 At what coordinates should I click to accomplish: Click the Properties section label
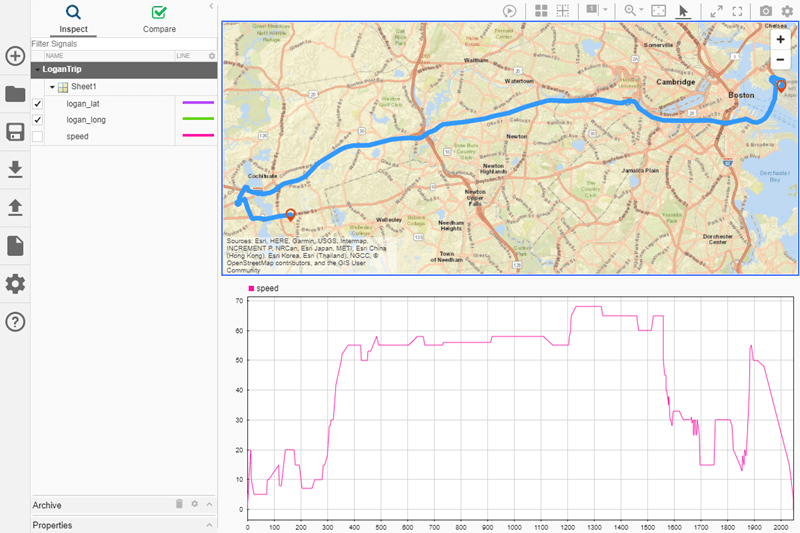click(x=52, y=525)
